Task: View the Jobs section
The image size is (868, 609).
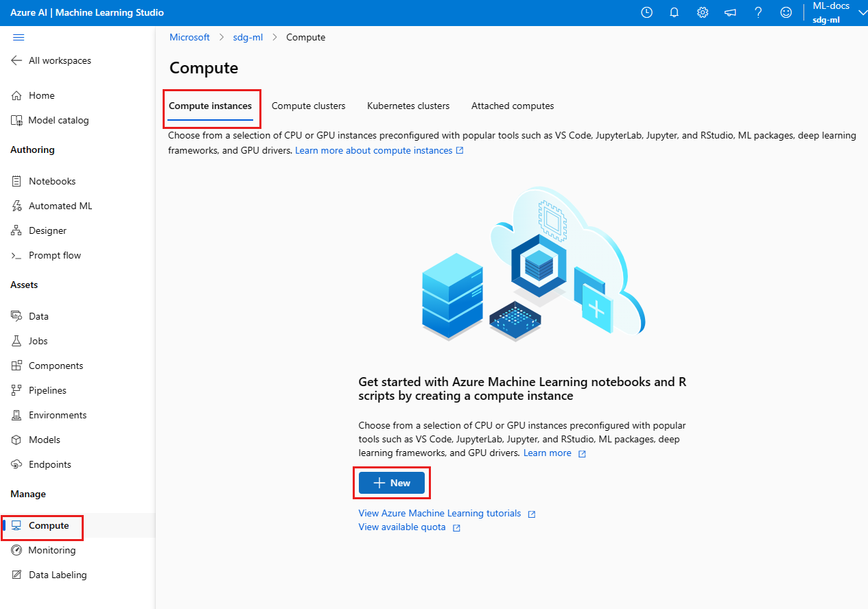Action: pos(38,340)
